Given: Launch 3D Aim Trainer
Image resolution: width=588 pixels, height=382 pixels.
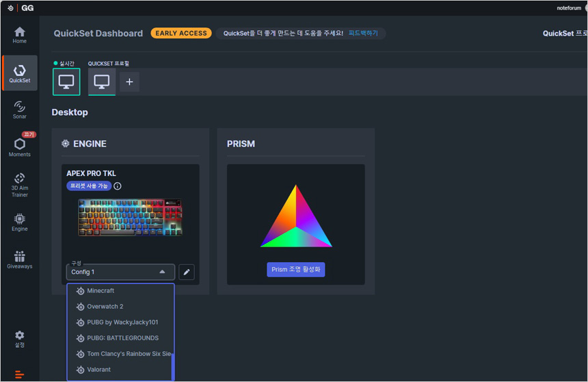Looking at the screenshot, I should [x=20, y=185].
